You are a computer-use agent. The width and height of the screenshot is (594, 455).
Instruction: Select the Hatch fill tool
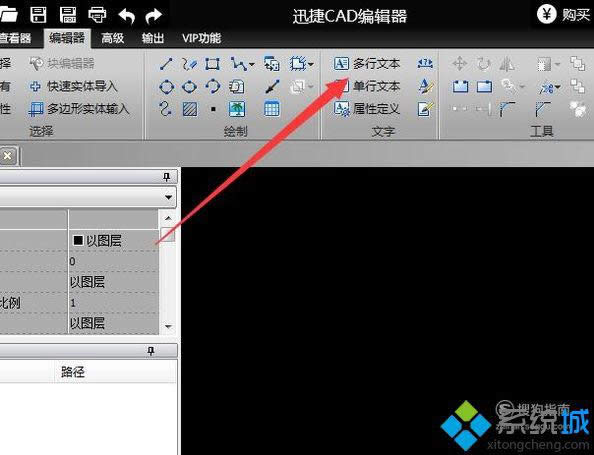189,109
